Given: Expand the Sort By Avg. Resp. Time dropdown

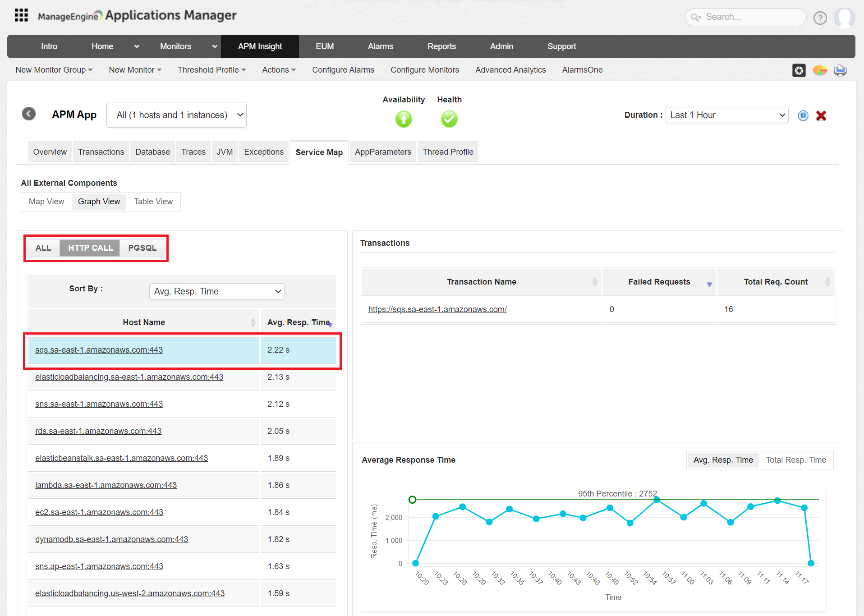Looking at the screenshot, I should click(216, 291).
